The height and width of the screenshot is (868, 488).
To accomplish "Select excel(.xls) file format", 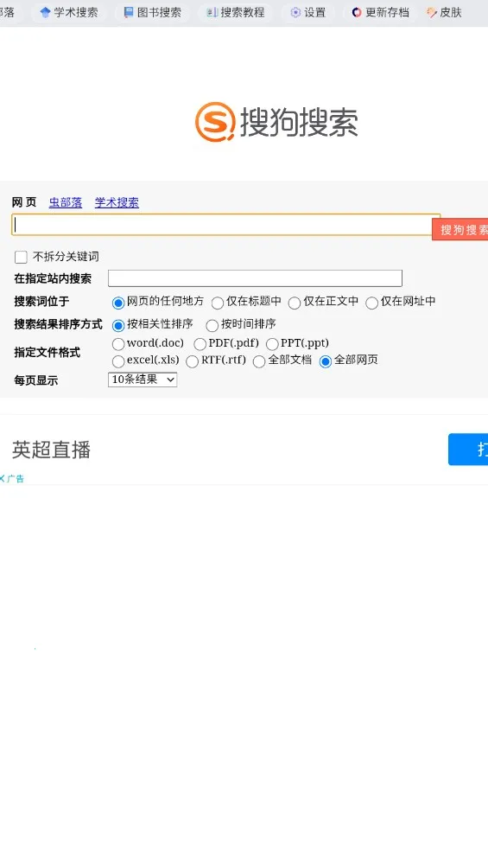I will pyautogui.click(x=117, y=361).
